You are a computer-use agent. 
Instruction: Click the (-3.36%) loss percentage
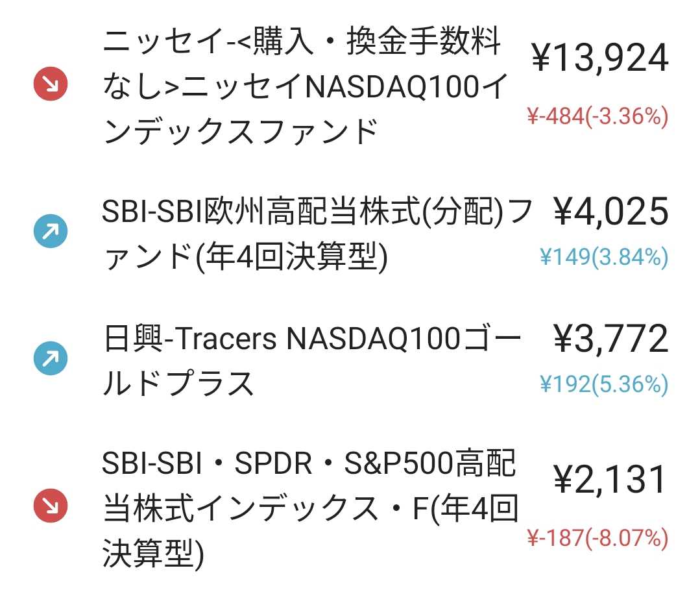coord(627,117)
